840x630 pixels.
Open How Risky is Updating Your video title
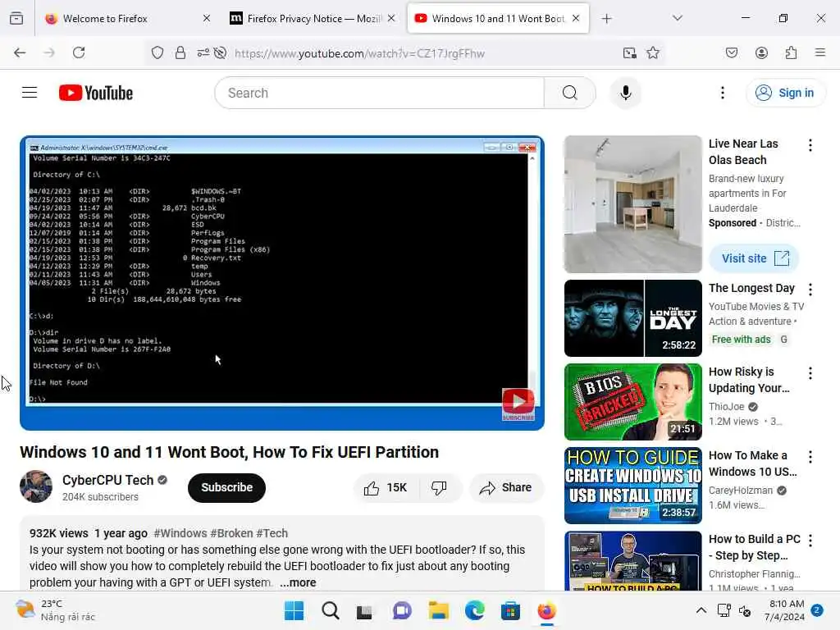[x=749, y=380]
